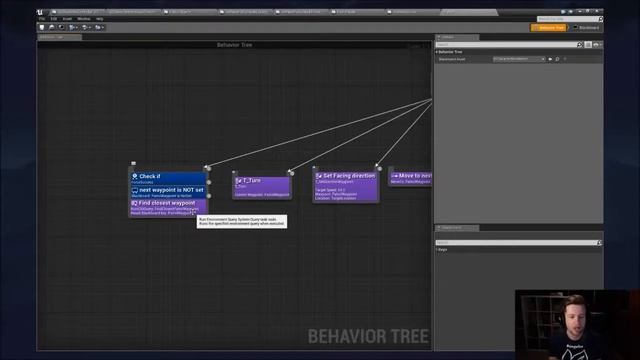Click the task icon on Set Facing direction

[x=319, y=176]
